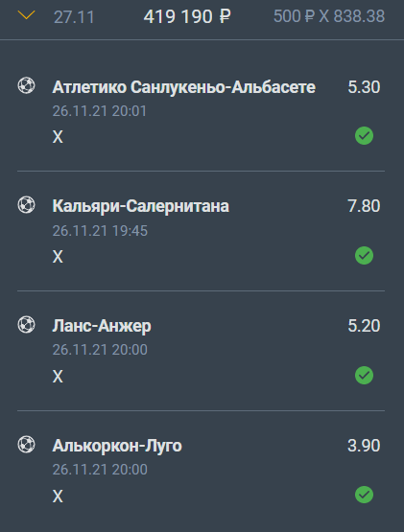Screen dimensions: 404x532
Task: Click the 7.80 odds value
Action: point(364,206)
